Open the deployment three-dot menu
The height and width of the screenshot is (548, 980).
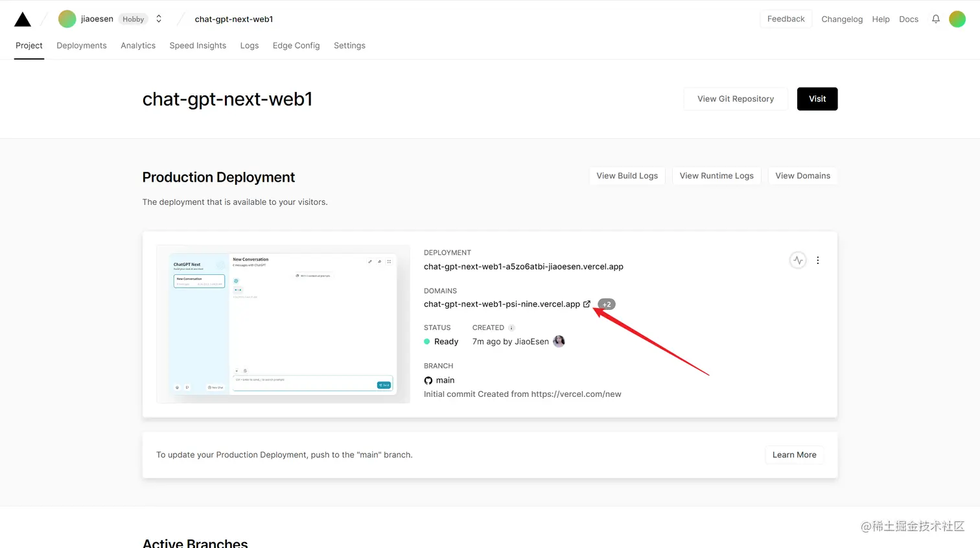pyautogui.click(x=818, y=260)
